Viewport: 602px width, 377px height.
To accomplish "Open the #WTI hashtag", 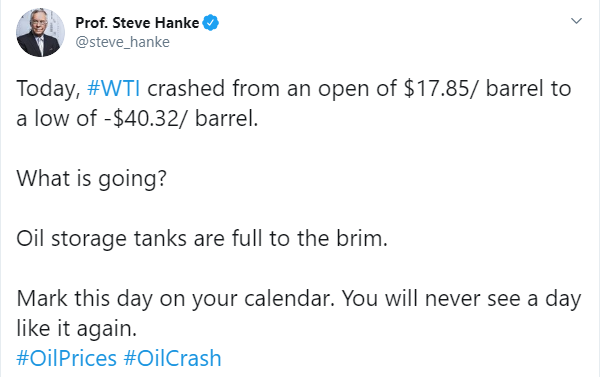I will tap(114, 88).
